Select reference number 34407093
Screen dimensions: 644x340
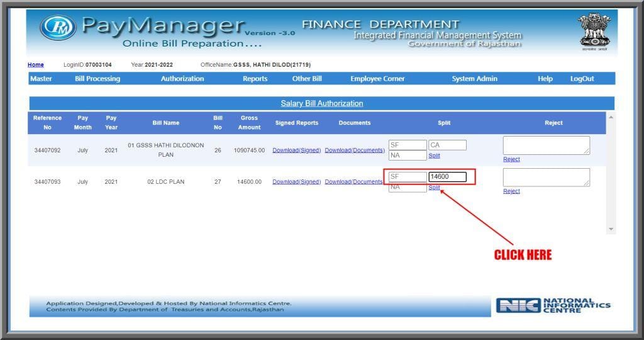click(x=47, y=182)
